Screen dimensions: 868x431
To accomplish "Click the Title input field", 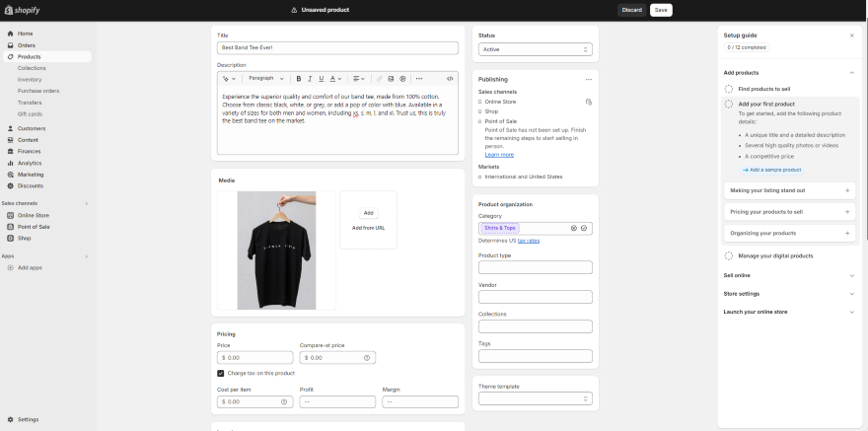I will [x=337, y=48].
